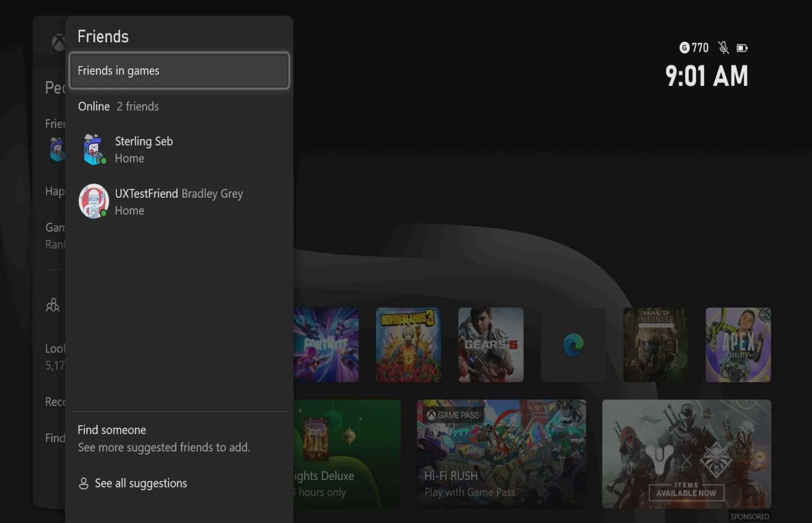The height and width of the screenshot is (523, 812).
Task: Click the SPONSORED label
Action: (750, 516)
